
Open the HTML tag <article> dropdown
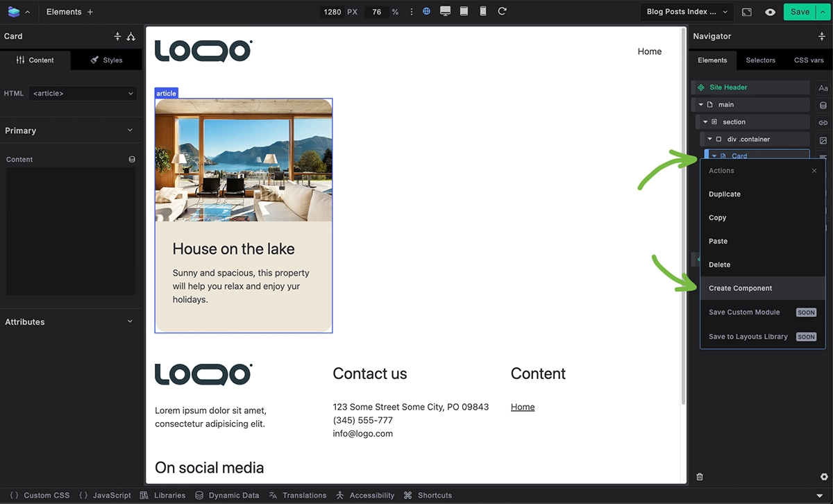pos(83,93)
